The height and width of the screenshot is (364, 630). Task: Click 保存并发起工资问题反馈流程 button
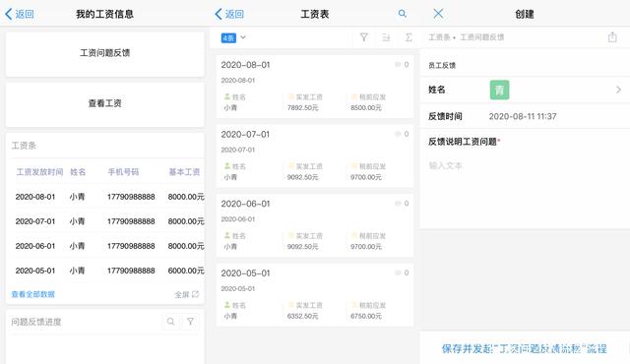pyautogui.click(x=524, y=348)
